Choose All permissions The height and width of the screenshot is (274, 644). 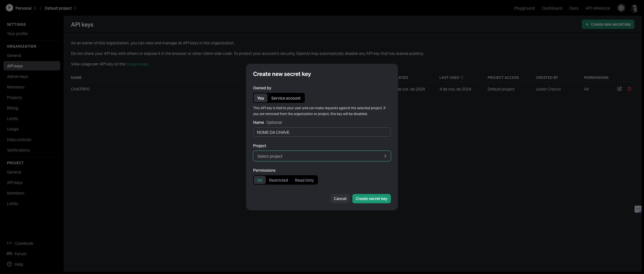[260, 180]
